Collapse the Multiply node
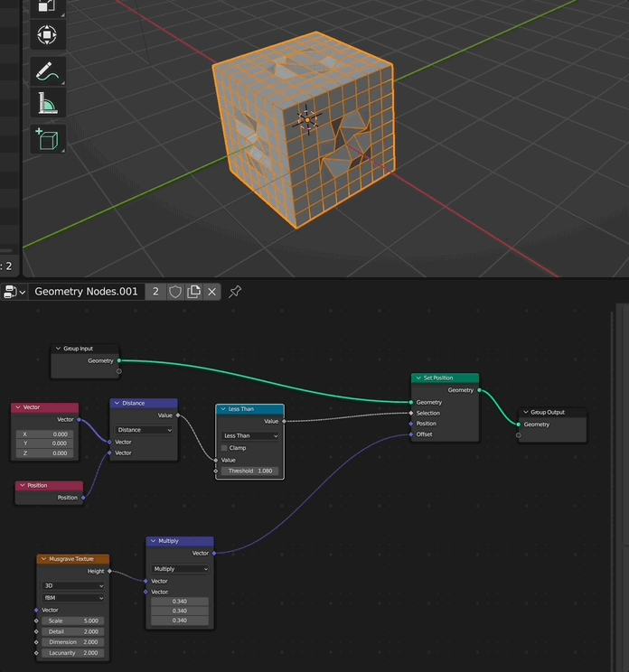The height and width of the screenshot is (672, 629). (153, 541)
